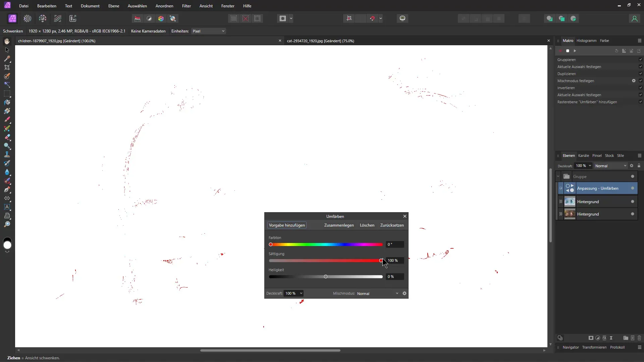Select the Erase Brush tool

[7, 137]
